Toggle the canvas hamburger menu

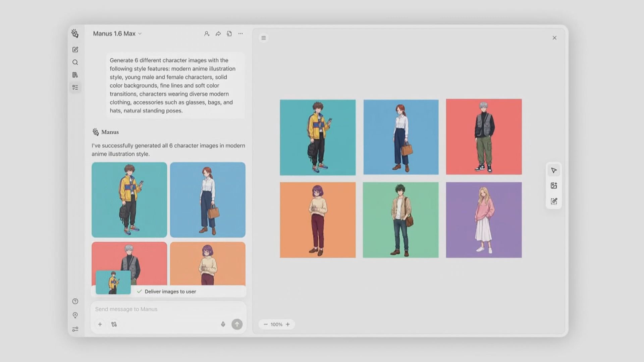[x=264, y=38]
